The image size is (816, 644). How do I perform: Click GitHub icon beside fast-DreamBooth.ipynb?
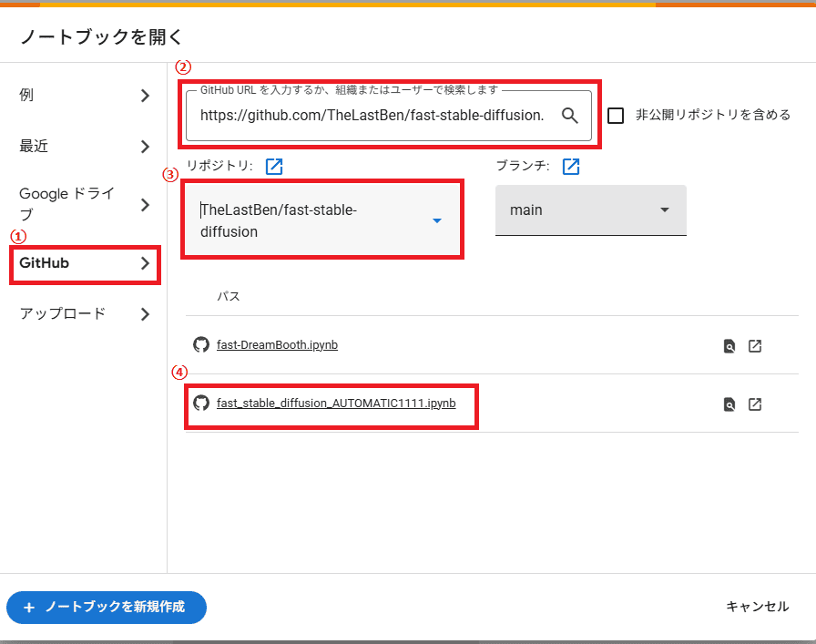point(201,344)
